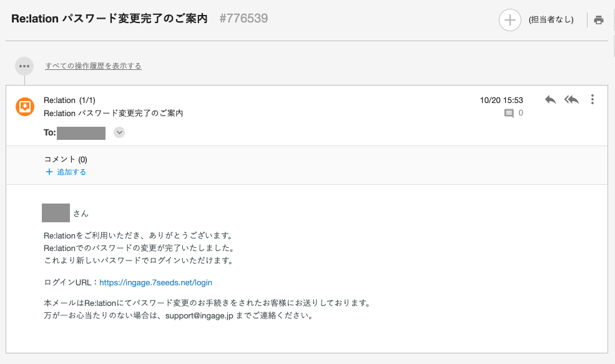This screenshot has width=615, height=364.
Task: Click the timestamp 10/20 15:53
Action: 501,101
